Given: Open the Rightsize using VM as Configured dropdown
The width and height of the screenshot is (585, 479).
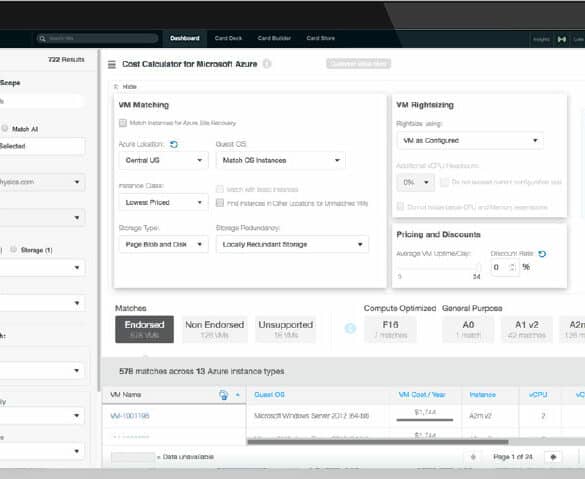Looking at the screenshot, I should point(470,141).
